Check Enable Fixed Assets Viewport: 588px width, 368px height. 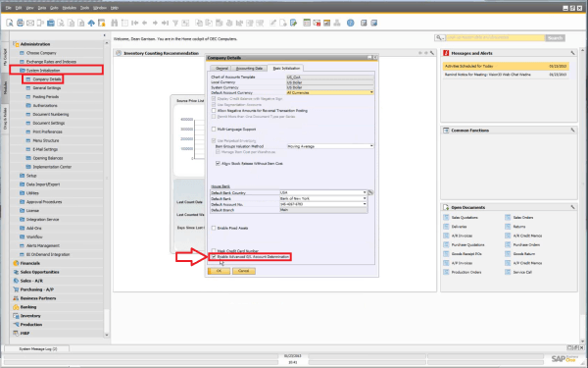(214, 228)
